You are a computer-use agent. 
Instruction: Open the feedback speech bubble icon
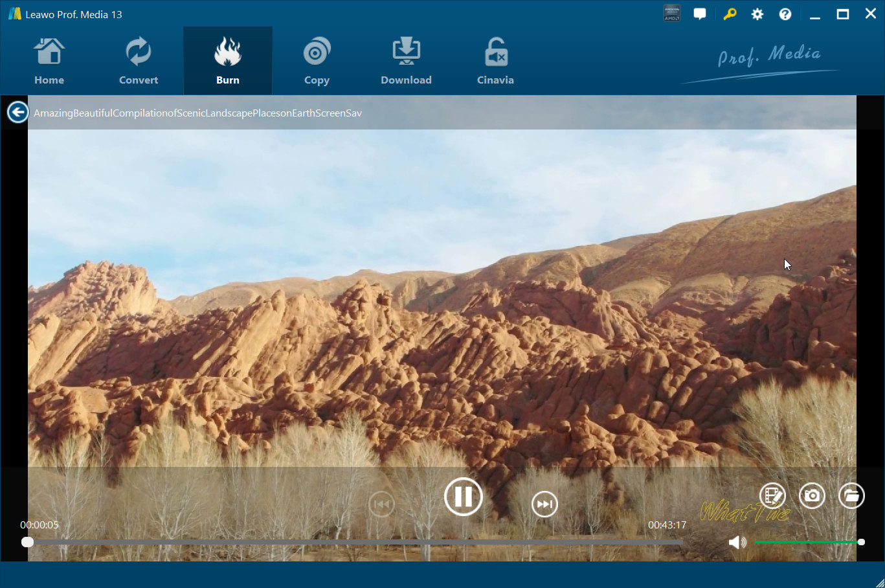click(700, 14)
